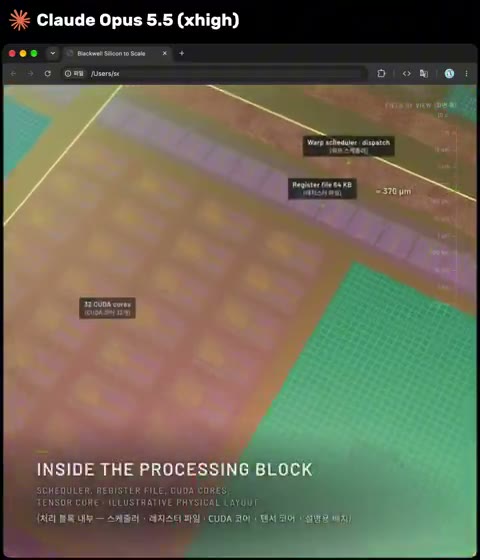The image size is (480, 560).
Task: Switch to the Blackwell Silicon to Scale tab
Action: tap(117, 54)
